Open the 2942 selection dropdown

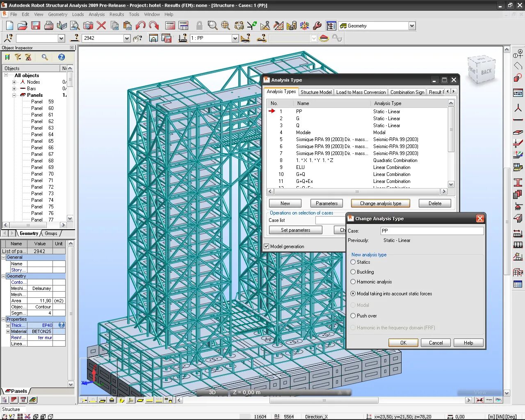[x=127, y=38]
